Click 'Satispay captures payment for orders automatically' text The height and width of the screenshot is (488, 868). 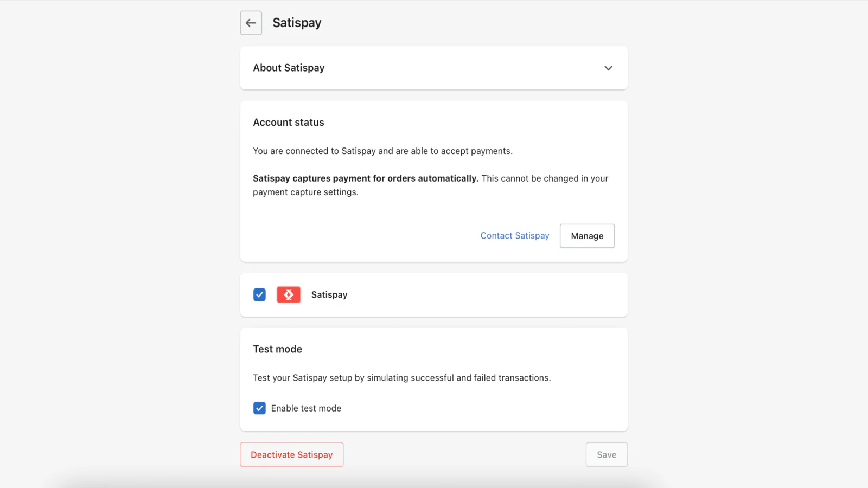coord(366,178)
